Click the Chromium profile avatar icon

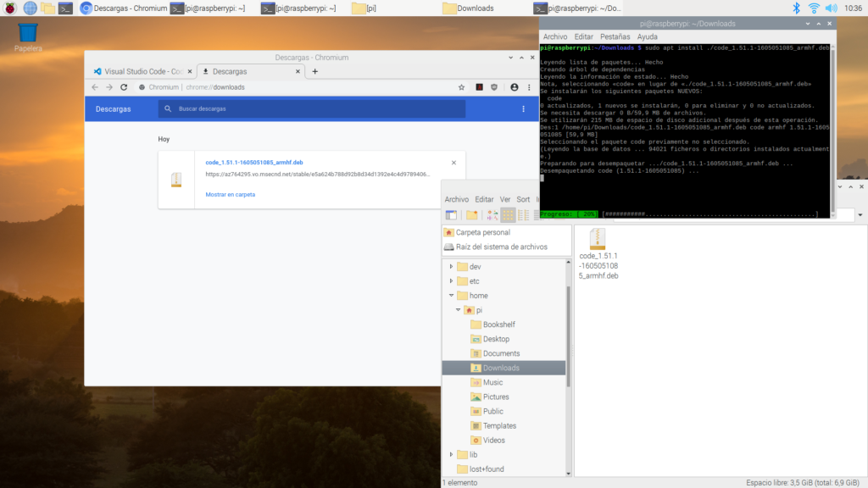[x=514, y=87]
